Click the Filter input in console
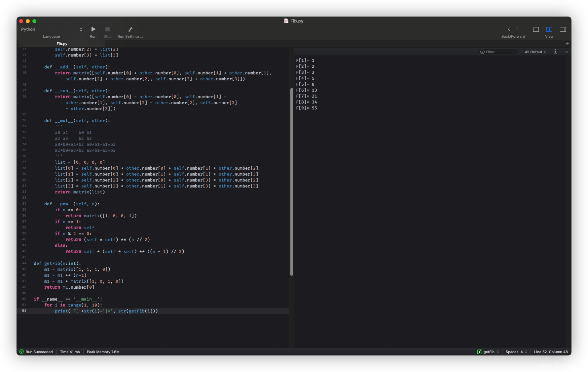Screen dimensions: 588x372 coord(498,52)
